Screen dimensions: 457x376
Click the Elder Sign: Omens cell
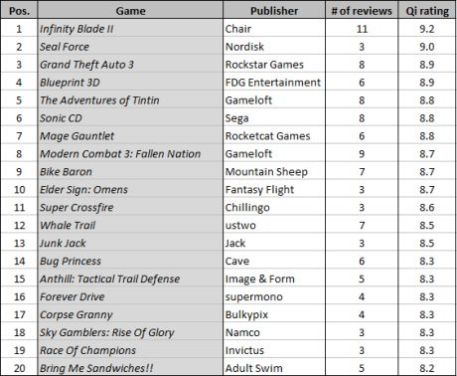pyautogui.click(x=130, y=189)
